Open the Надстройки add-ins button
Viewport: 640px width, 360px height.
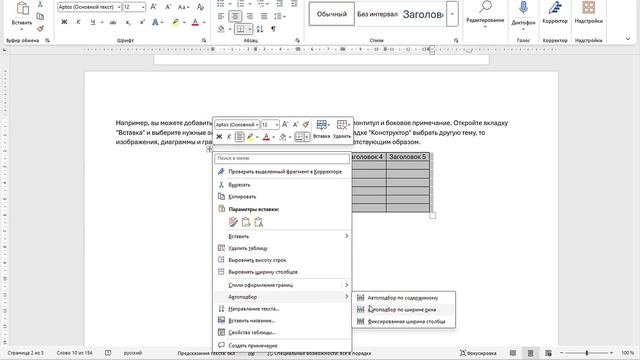[588, 13]
